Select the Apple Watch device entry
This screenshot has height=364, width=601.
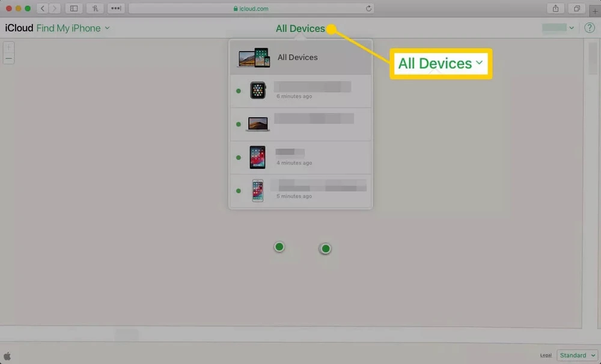[300, 91]
